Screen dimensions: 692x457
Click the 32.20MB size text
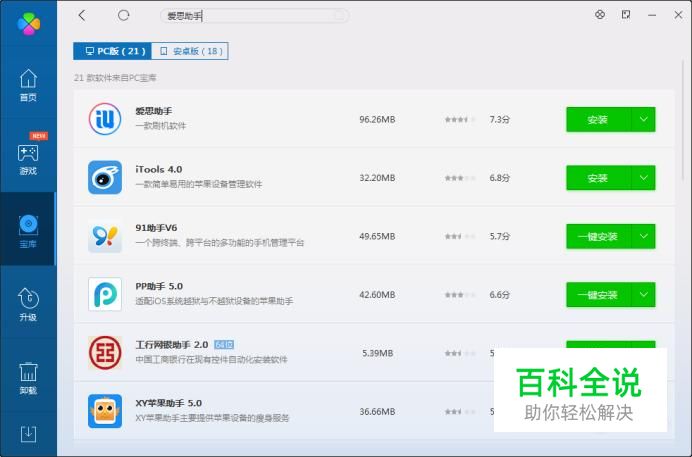(377, 178)
